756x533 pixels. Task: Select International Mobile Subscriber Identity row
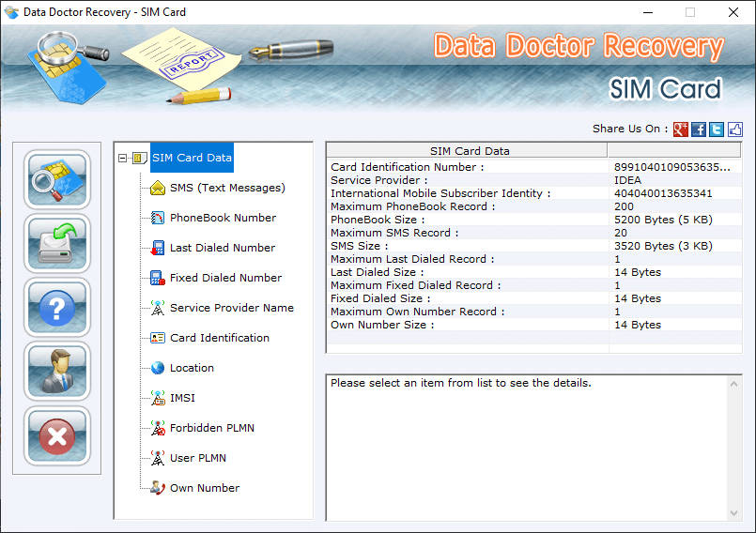(534, 193)
